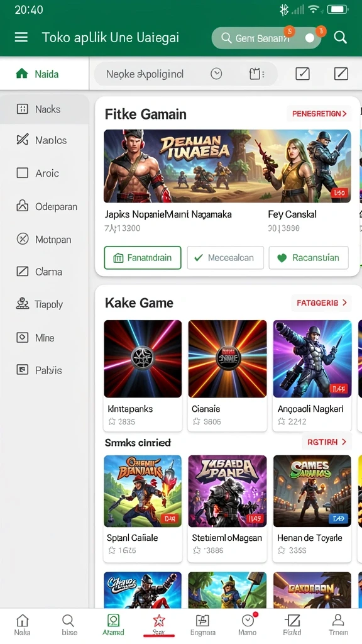Open the biise search tab at bottom
This screenshot has width=362, height=644.
[x=69, y=625]
